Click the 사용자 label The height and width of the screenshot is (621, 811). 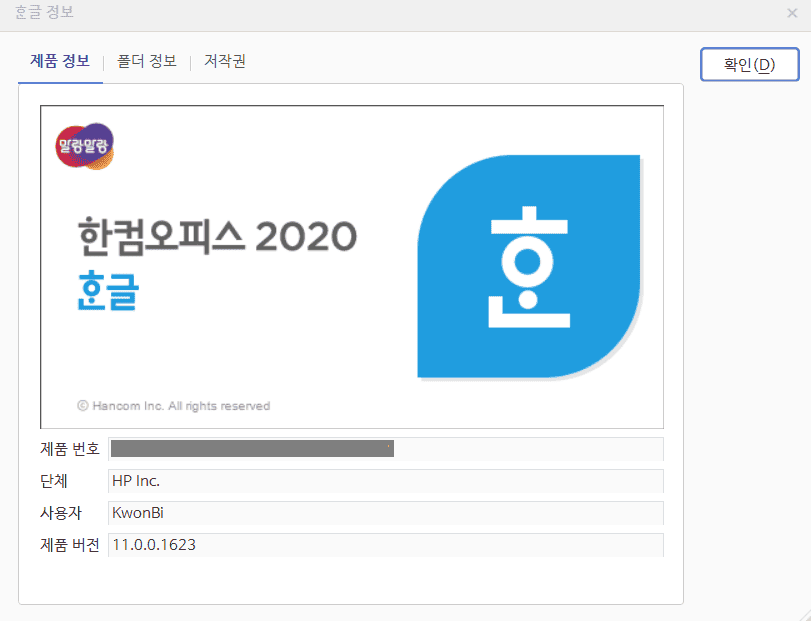coord(61,513)
